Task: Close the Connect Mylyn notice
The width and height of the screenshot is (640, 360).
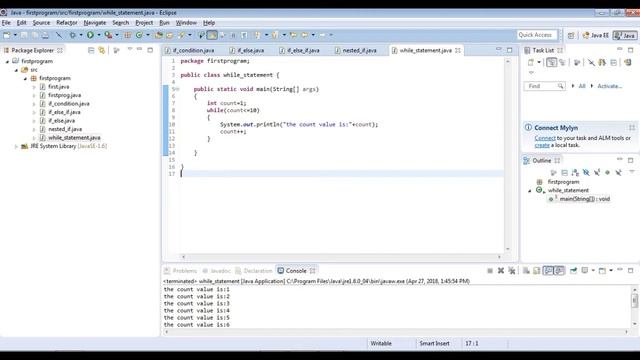Action: tap(632, 128)
